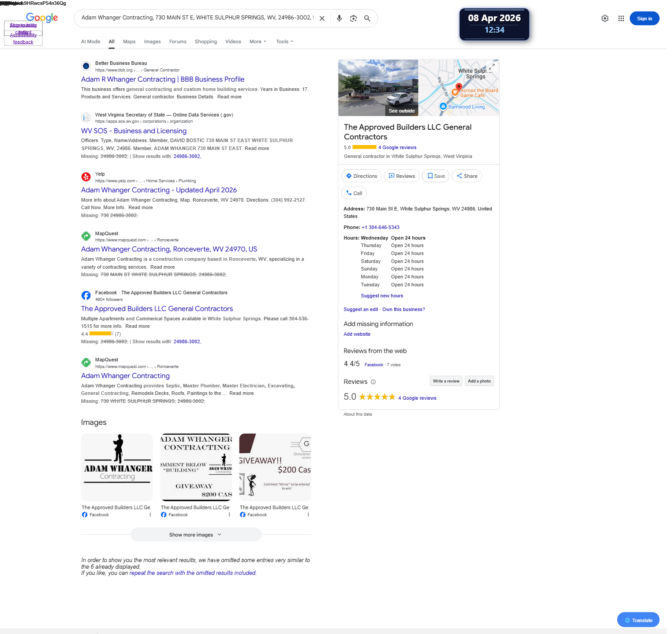The height and width of the screenshot is (634, 672).
Task: Open 4 Google reviews near title
Action: click(397, 148)
